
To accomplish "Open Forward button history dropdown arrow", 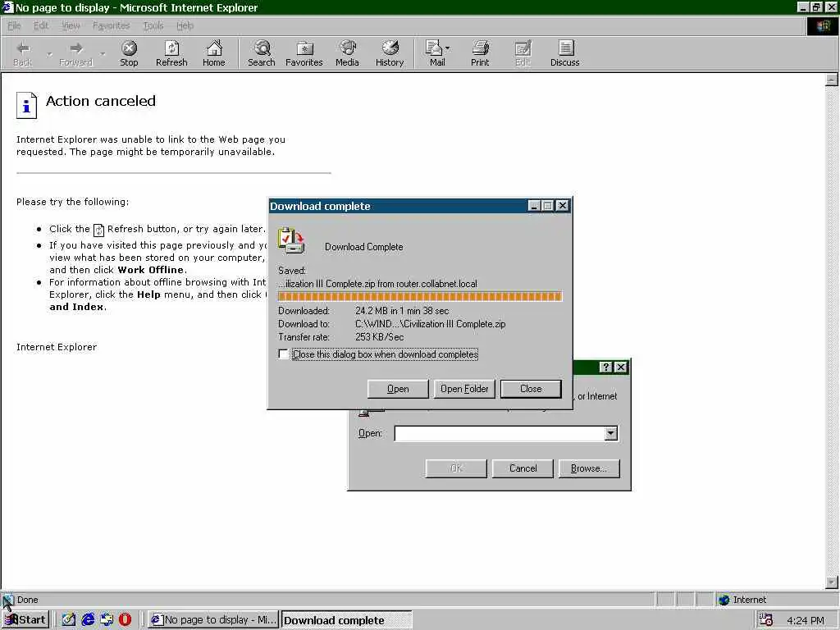I will (103, 54).
